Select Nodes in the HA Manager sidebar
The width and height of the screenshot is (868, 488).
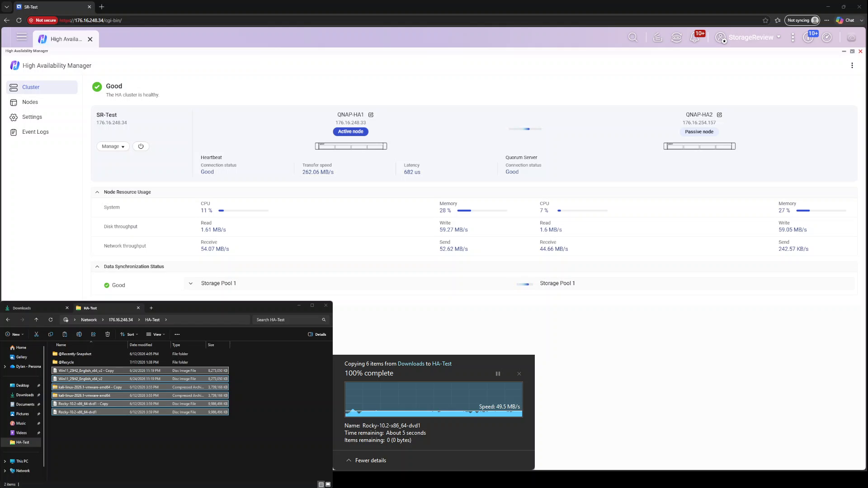pos(42,102)
